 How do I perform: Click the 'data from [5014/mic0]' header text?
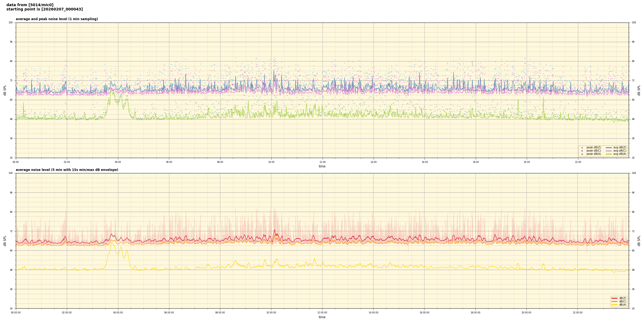point(30,5)
